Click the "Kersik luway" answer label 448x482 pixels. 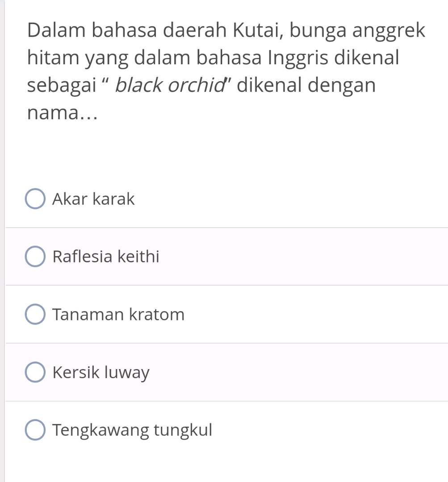[101, 372]
